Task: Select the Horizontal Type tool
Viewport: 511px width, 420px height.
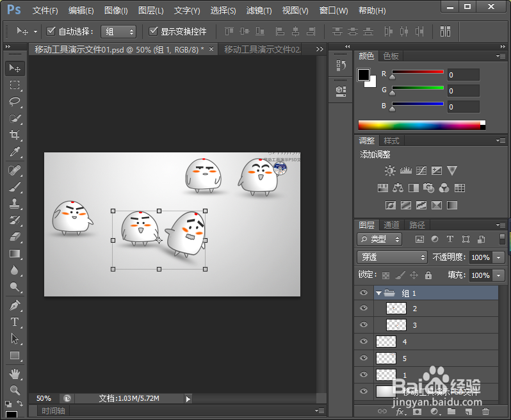Action: pyautogui.click(x=15, y=322)
